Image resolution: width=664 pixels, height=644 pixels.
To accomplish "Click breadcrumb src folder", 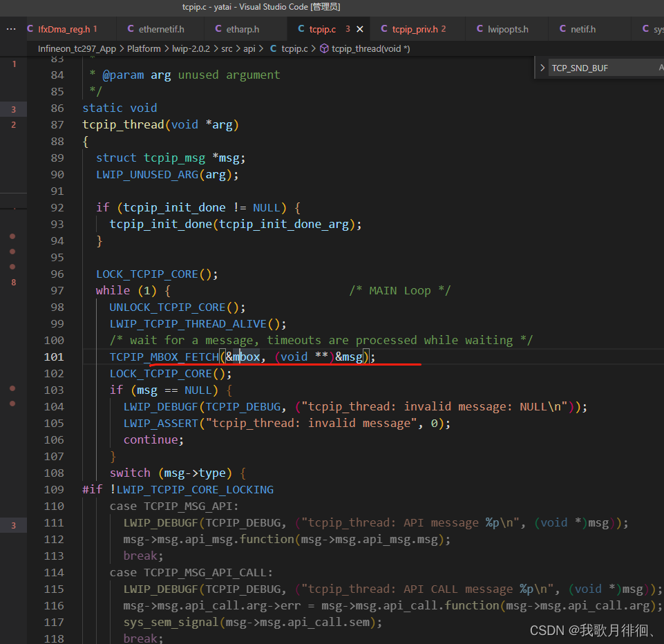I will [227, 48].
